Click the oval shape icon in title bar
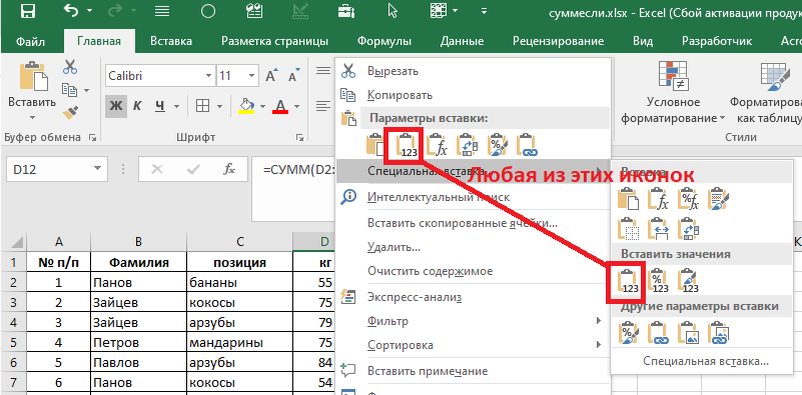Image resolution: width=802 pixels, height=395 pixels. click(208, 11)
